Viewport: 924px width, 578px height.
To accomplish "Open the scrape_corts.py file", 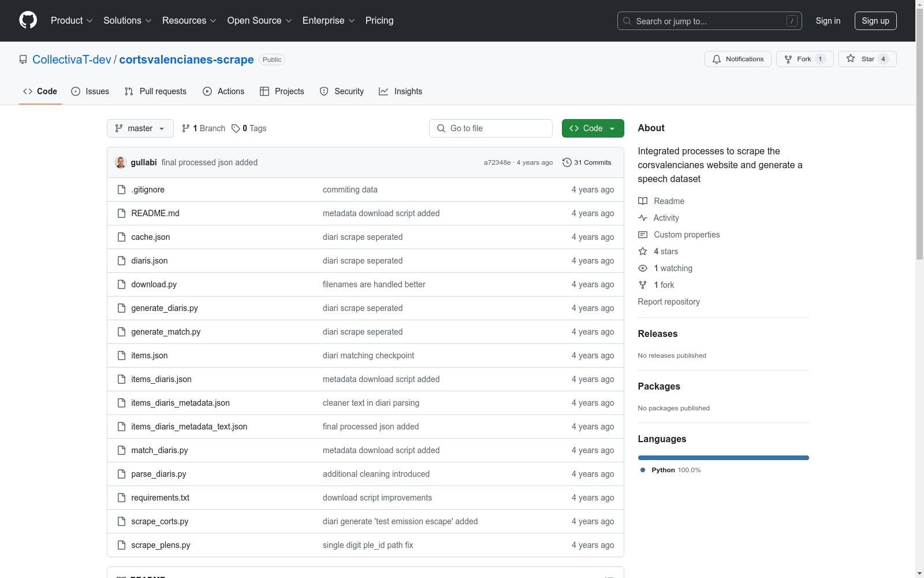I will click(x=160, y=521).
